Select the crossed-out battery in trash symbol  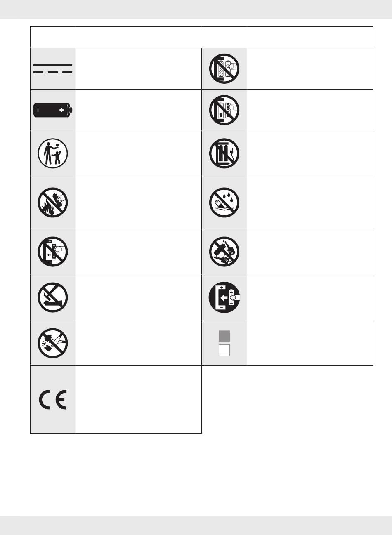click(x=224, y=252)
